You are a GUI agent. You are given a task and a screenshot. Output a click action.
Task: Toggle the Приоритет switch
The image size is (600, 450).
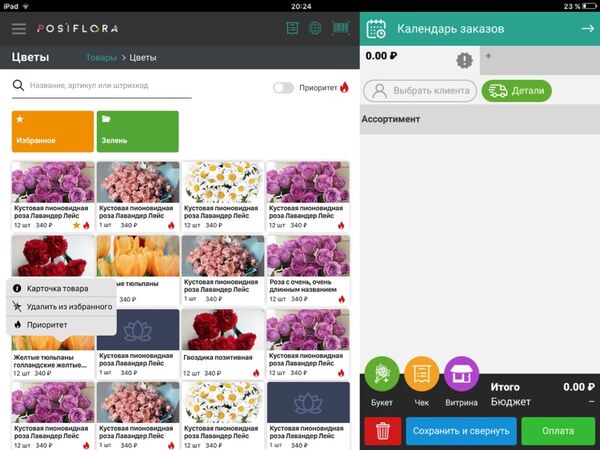[x=283, y=88]
